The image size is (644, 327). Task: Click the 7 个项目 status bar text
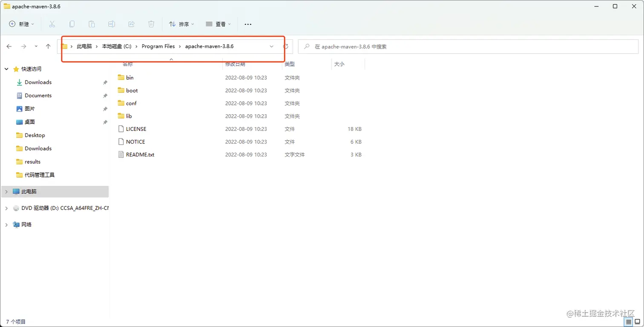(16, 322)
